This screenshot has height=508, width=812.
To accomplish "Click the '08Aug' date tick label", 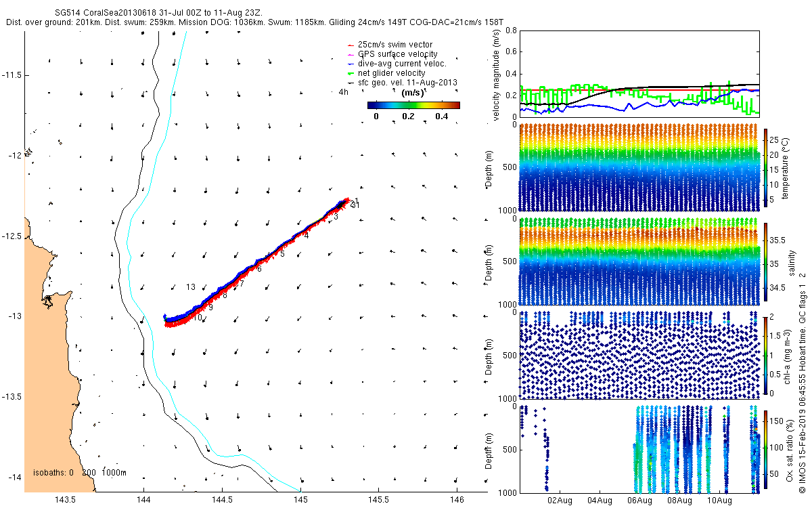I will [x=679, y=501].
